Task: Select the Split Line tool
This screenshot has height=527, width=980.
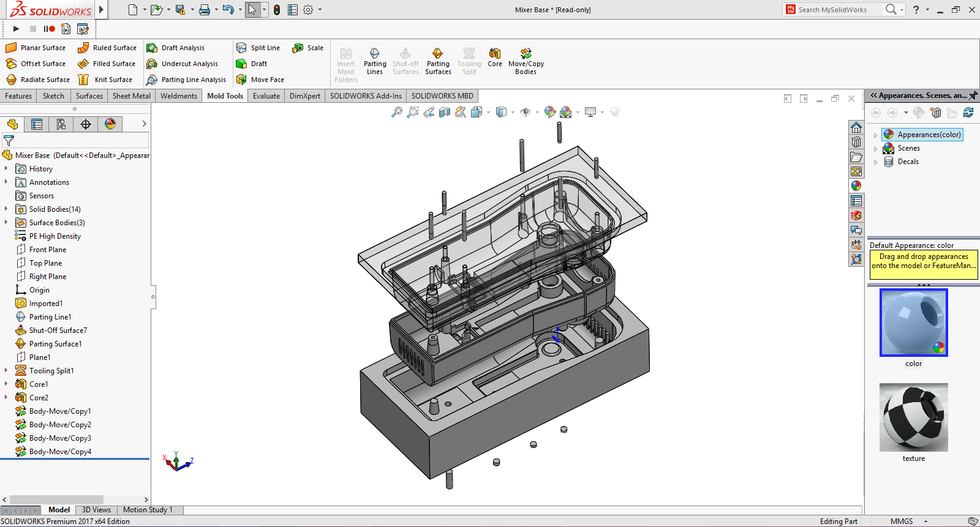Action: (x=258, y=48)
